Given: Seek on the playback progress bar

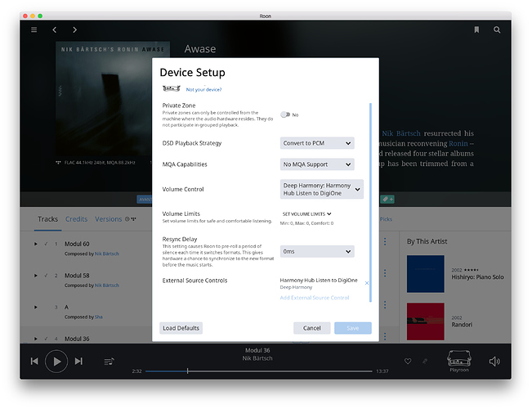Looking at the screenshot, I should (x=258, y=371).
